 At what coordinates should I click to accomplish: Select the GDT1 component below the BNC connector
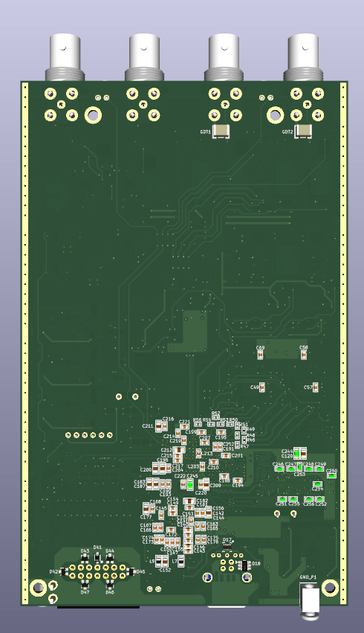click(221, 131)
